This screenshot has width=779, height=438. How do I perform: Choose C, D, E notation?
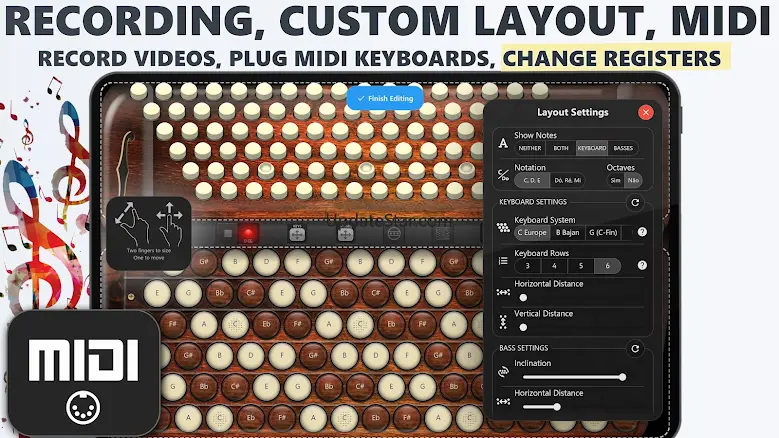532,180
